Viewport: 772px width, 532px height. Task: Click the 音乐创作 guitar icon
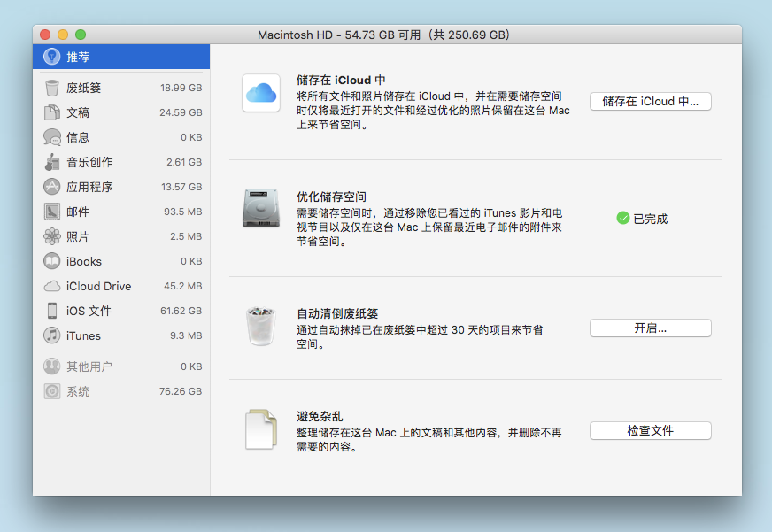tap(51, 162)
